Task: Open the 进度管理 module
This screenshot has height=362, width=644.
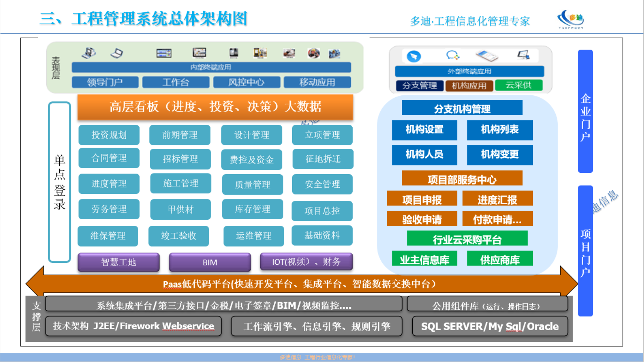Action: 109,184
